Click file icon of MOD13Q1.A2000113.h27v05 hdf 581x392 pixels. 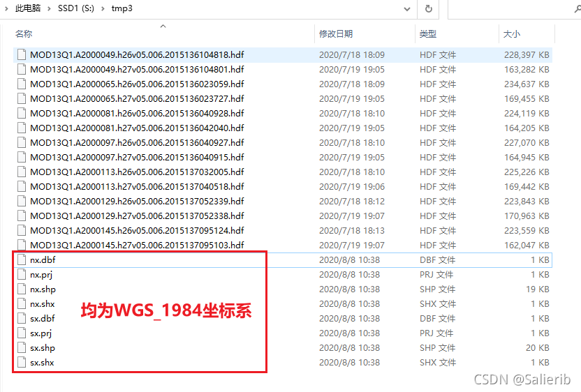coord(22,186)
